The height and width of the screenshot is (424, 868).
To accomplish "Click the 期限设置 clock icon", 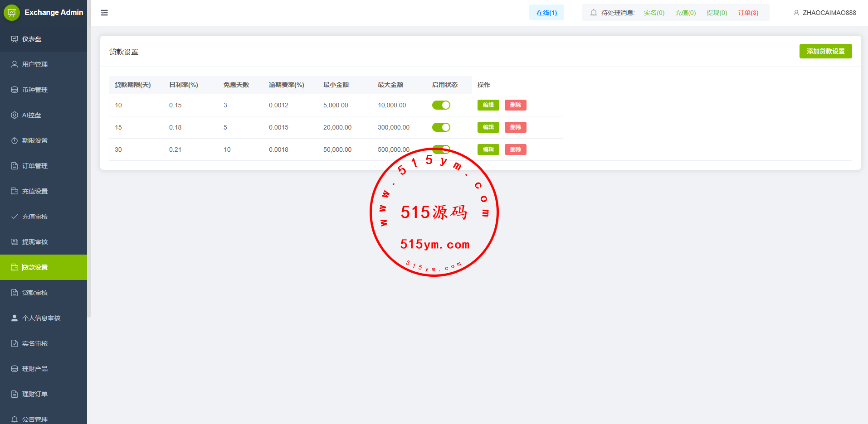I will tap(15, 140).
